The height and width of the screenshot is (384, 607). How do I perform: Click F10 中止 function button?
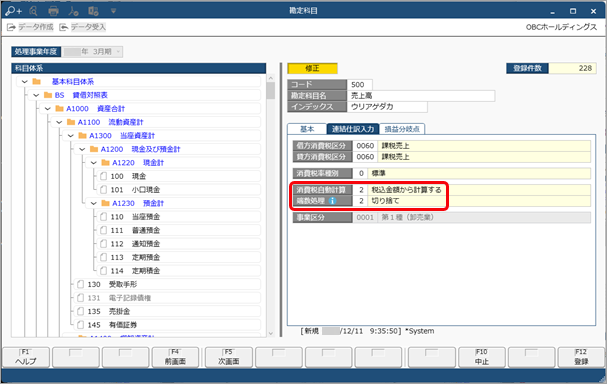click(x=482, y=357)
